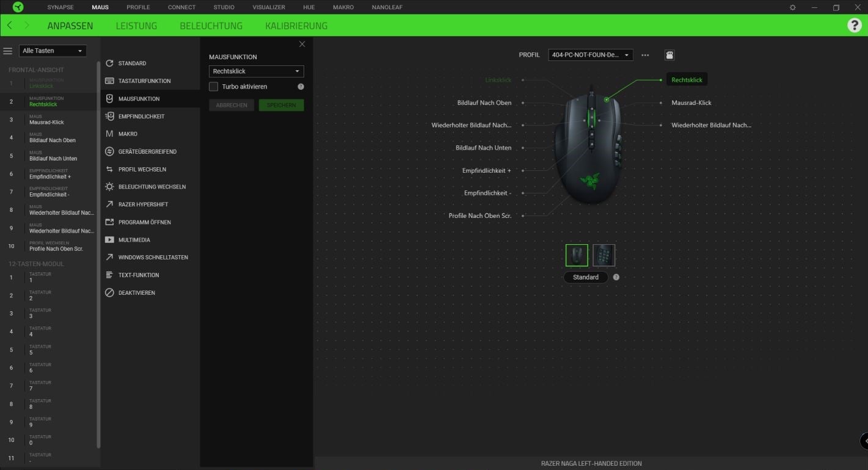
Task: Select 12-Tasten-Modul row 5 Tastatur 5
Action: pyautogui.click(x=49, y=350)
